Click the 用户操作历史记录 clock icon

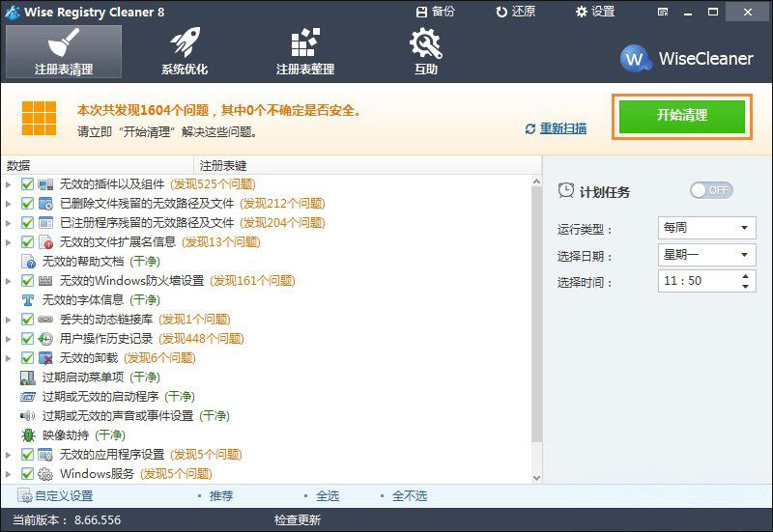tap(45, 338)
